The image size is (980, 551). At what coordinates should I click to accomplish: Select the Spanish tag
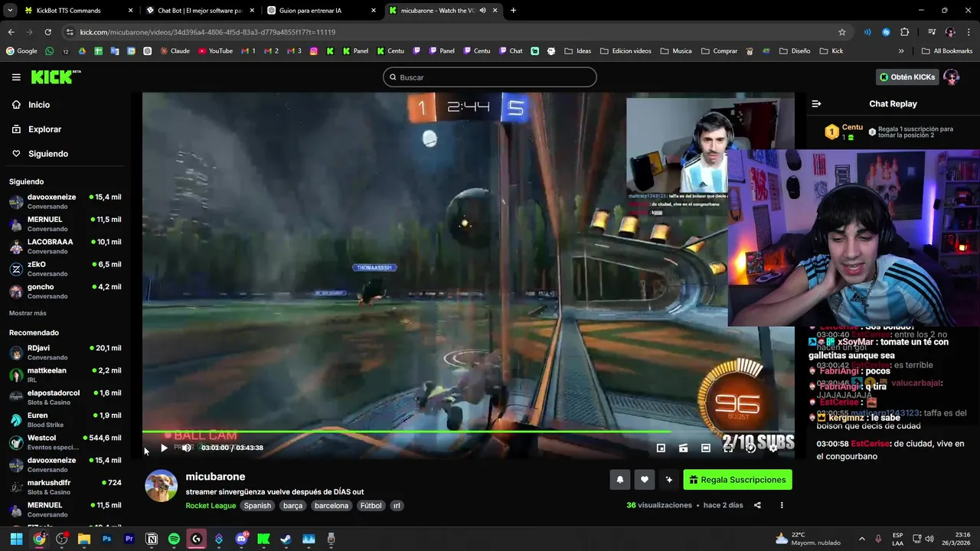tap(257, 506)
